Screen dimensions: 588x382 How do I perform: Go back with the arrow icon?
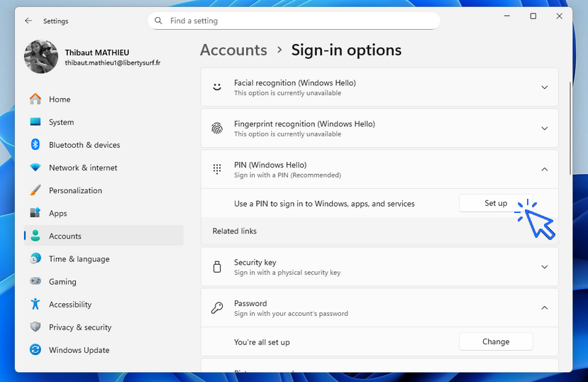tap(28, 21)
